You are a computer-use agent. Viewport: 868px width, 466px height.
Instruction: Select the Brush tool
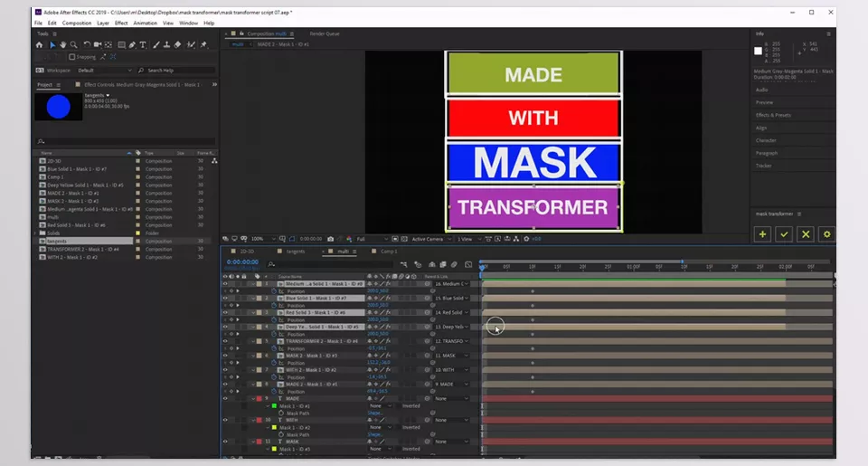tap(156, 45)
